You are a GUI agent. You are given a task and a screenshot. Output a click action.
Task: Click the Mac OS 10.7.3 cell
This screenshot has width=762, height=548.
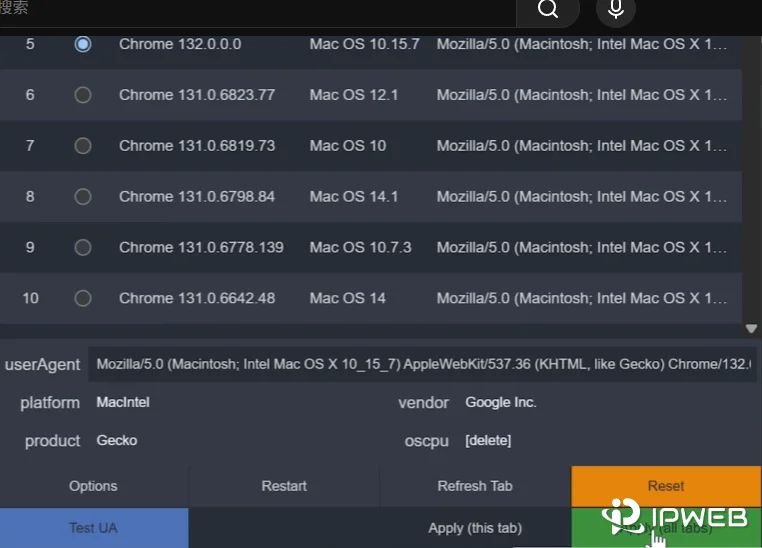tap(361, 247)
